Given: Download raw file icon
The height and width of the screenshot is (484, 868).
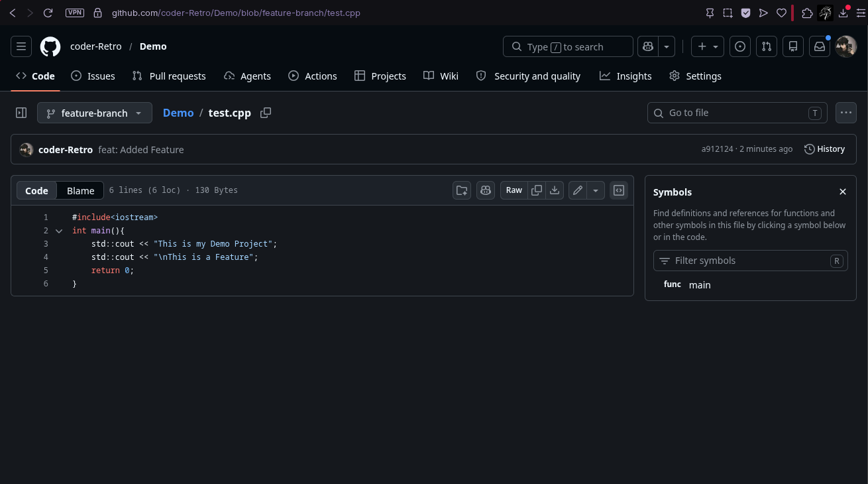Looking at the screenshot, I should (x=555, y=190).
